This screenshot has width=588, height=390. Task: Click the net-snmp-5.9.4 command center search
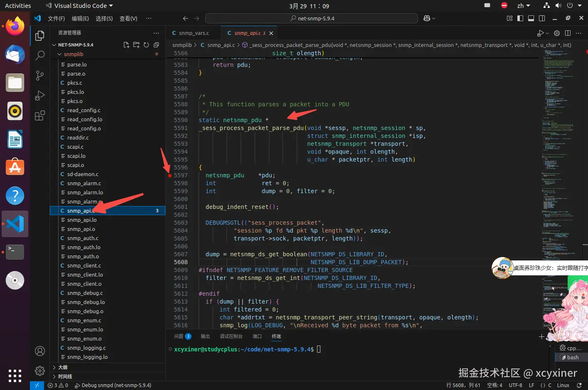point(312,18)
